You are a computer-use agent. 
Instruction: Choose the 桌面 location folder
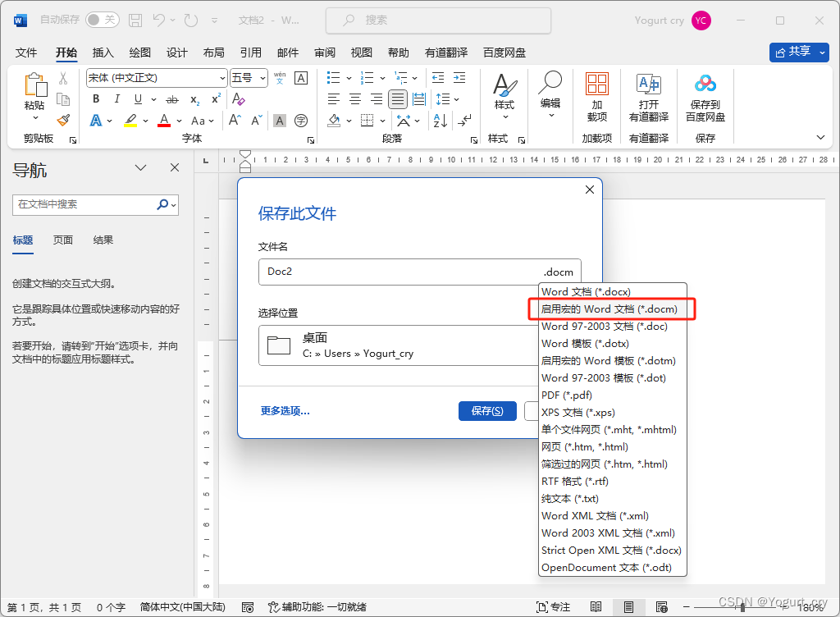pyautogui.click(x=399, y=345)
